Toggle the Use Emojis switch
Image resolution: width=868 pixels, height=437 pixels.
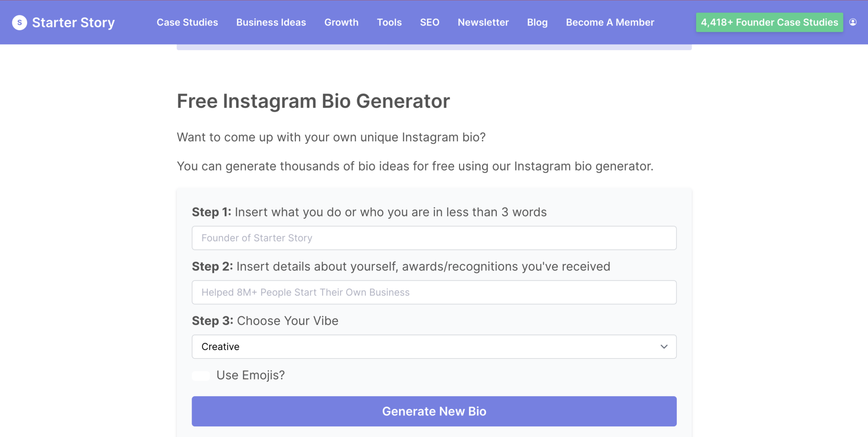pos(200,375)
